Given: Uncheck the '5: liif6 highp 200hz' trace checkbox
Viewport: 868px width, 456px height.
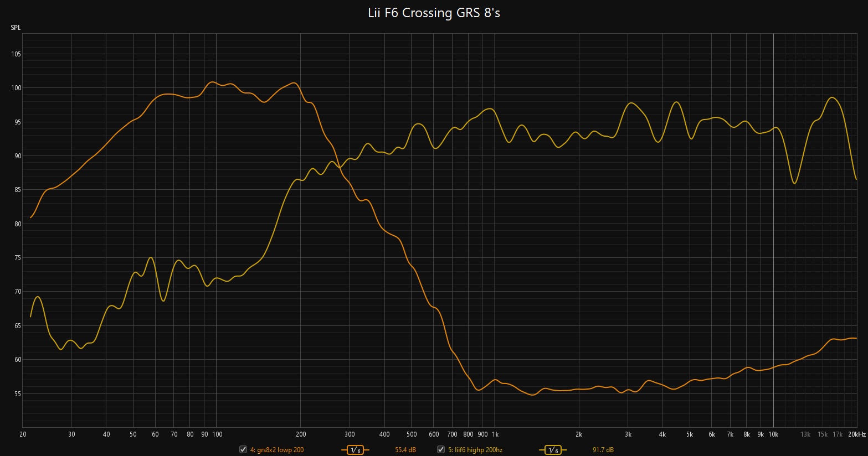Looking at the screenshot, I should 441,449.
